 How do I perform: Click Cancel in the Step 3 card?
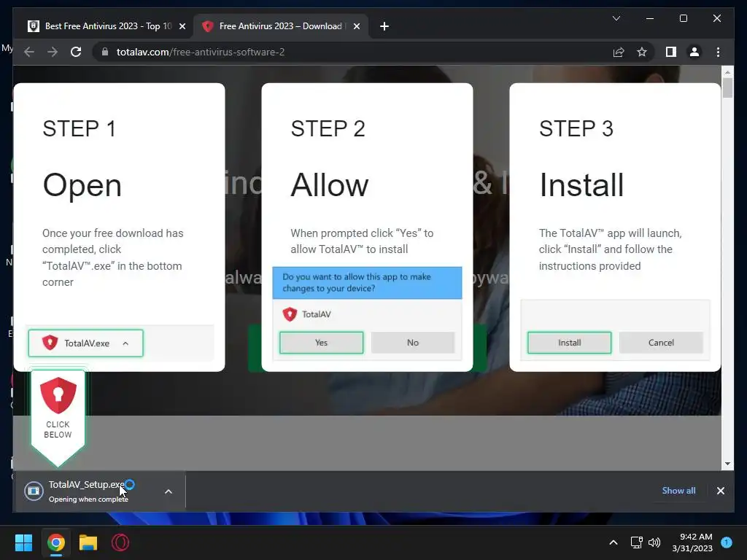pyautogui.click(x=661, y=343)
